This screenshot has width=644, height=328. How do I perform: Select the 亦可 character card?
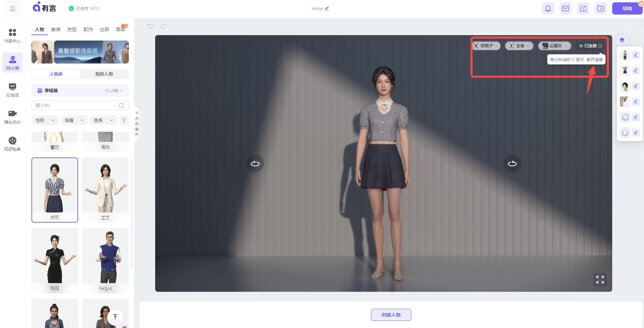pyautogui.click(x=55, y=190)
